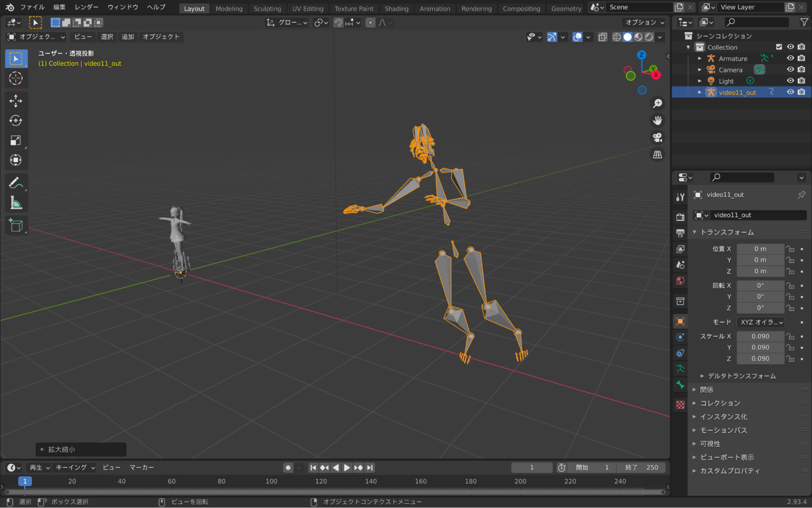The image size is (812, 508).
Task: Open the Tool properties tab
Action: click(680, 197)
